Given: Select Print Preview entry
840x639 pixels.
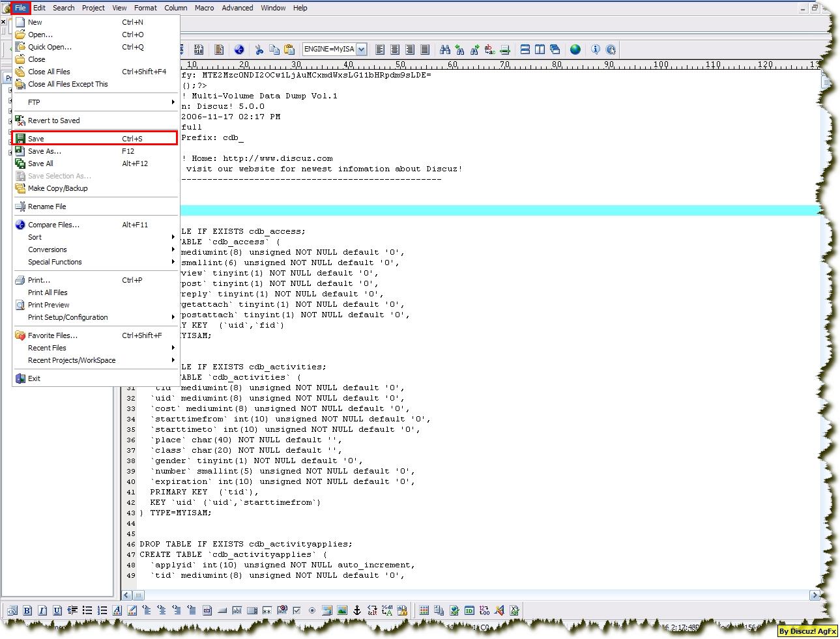Looking at the screenshot, I should pos(95,305).
